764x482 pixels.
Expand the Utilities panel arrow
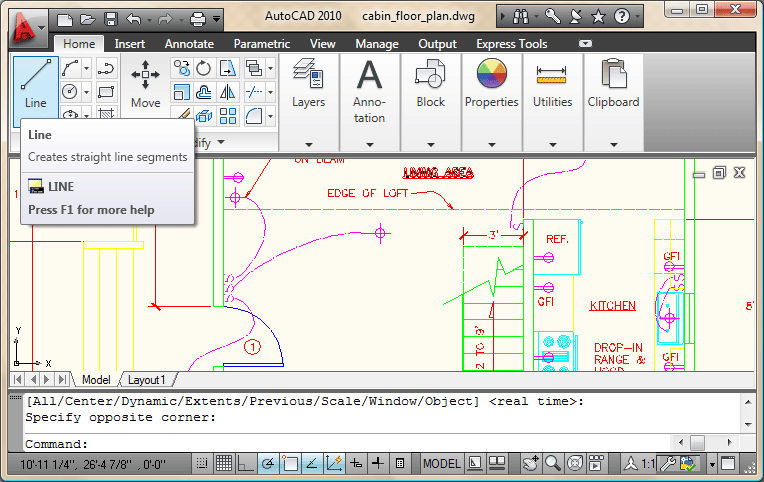pos(553,145)
